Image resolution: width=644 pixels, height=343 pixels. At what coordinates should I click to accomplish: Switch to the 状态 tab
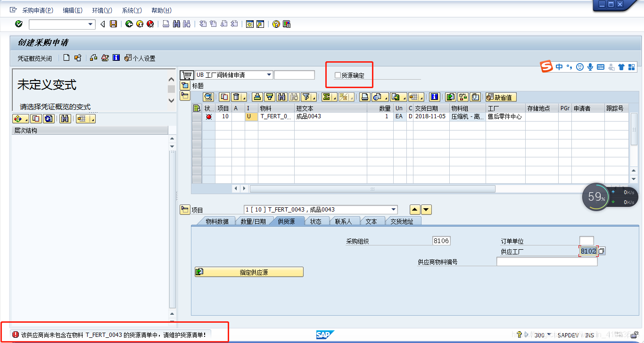click(x=316, y=221)
